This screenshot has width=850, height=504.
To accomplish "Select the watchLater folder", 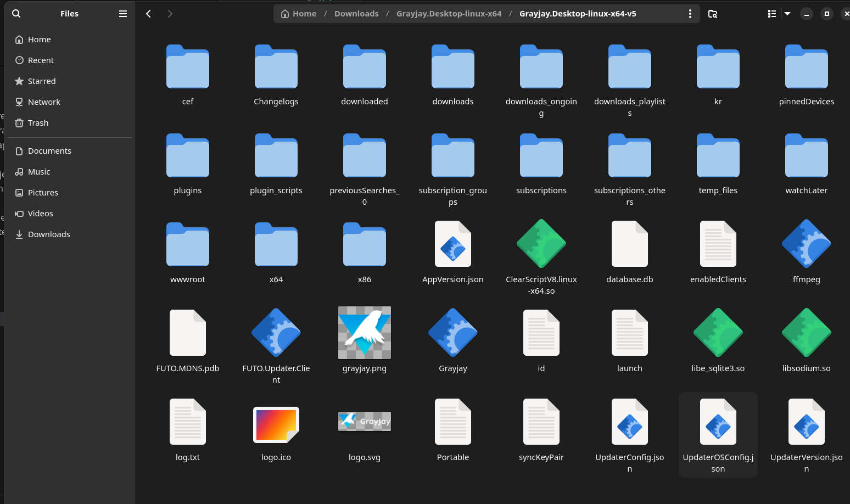I will pyautogui.click(x=807, y=155).
